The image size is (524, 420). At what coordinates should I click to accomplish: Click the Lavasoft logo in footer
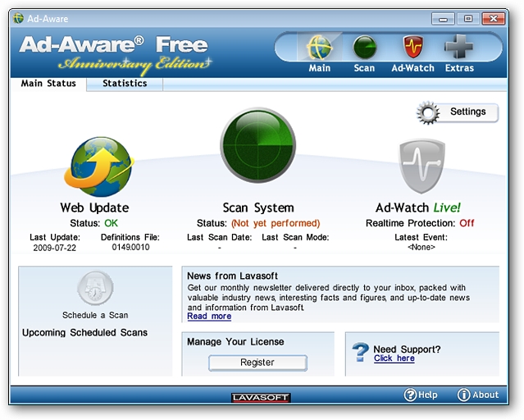[261, 398]
